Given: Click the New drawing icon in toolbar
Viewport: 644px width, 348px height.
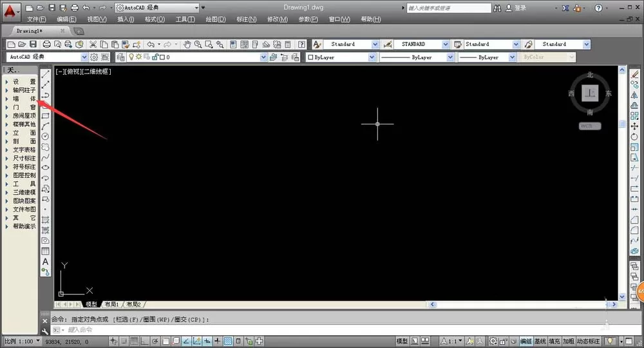Looking at the screenshot, I should tap(12, 44).
